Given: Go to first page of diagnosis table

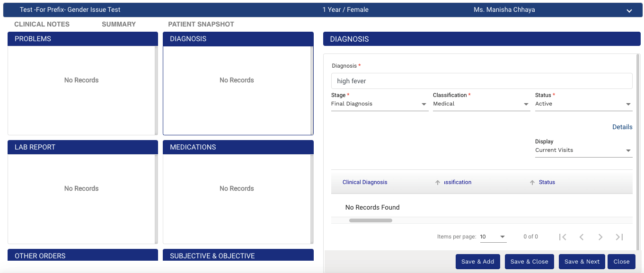Looking at the screenshot, I should (x=563, y=237).
